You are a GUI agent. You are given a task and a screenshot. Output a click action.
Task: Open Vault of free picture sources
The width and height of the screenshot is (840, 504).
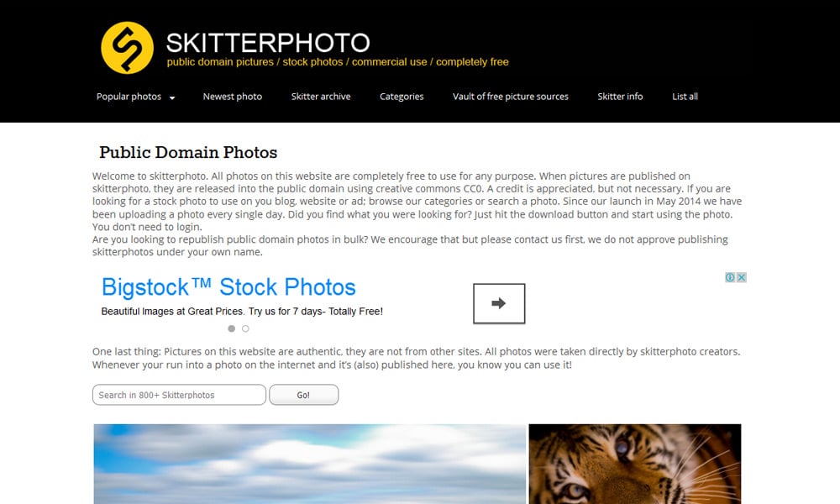(x=511, y=97)
